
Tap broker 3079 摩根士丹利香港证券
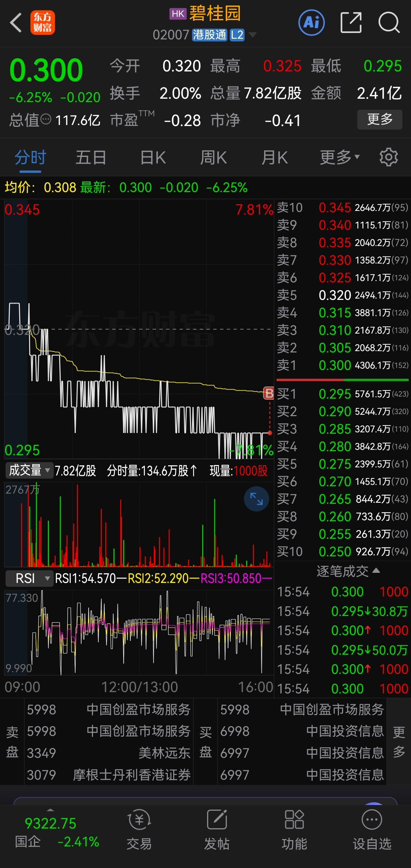109,775
